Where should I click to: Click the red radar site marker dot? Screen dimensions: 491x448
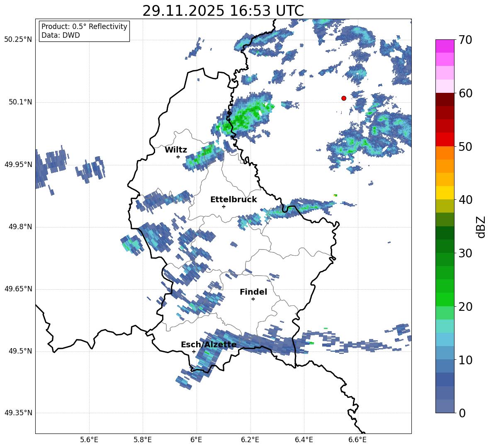[344, 98]
